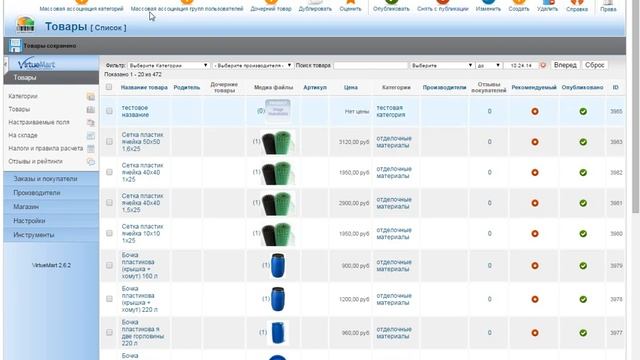The image size is (640, 360).
Task: Click the Опубликовать toolbar button
Action: 391,6
